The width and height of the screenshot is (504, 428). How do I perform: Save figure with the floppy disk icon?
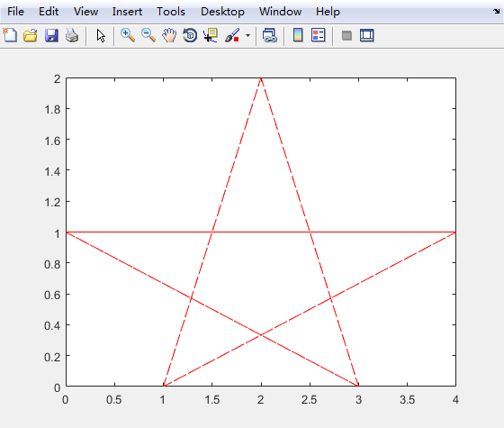tap(51, 35)
